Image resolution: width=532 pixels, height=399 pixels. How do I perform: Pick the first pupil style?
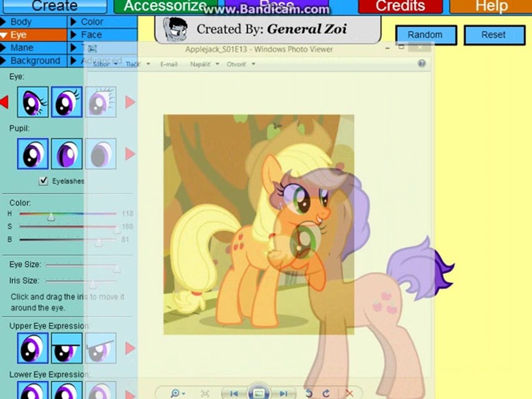click(x=33, y=154)
